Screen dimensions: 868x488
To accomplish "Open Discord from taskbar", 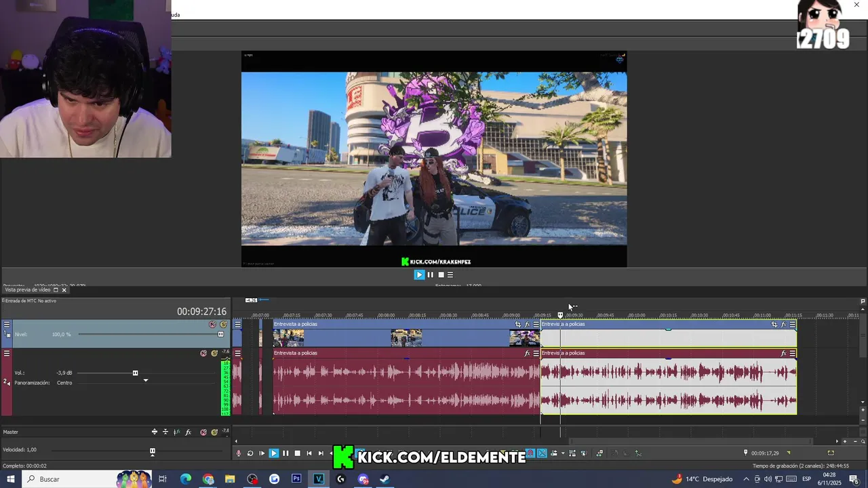I will [363, 479].
